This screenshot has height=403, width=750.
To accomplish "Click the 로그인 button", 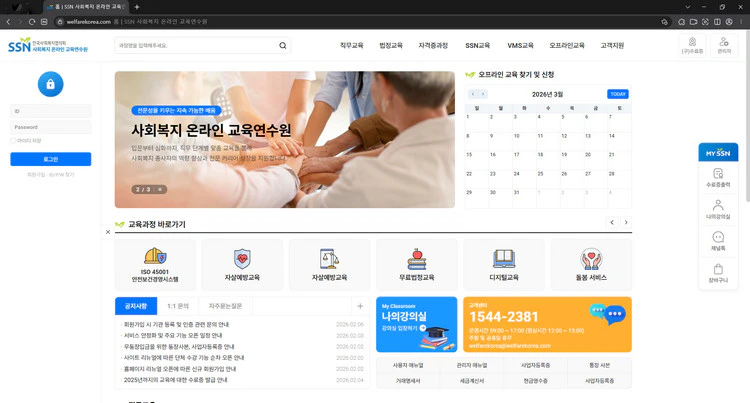I will tap(50, 159).
